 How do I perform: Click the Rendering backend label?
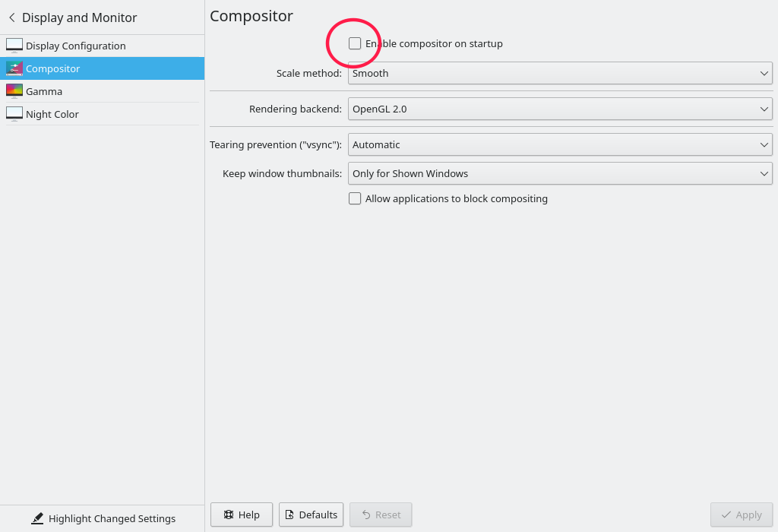[296, 109]
